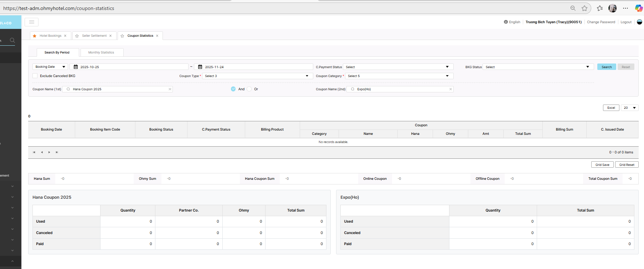Clear the Hana Coupon 2025 name field
Screen dimensions: 644x269
170,89
